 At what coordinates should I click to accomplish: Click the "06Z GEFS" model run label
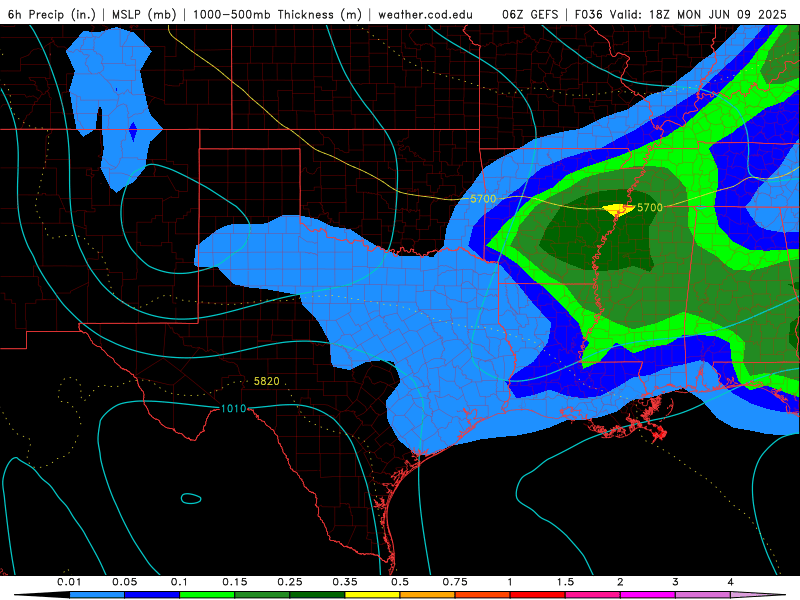point(530,14)
